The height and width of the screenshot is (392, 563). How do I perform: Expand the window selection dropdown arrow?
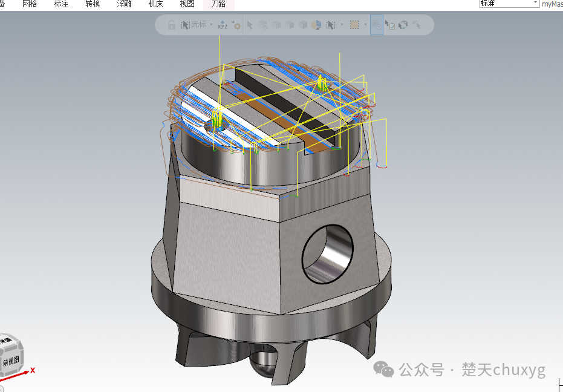coord(365,25)
